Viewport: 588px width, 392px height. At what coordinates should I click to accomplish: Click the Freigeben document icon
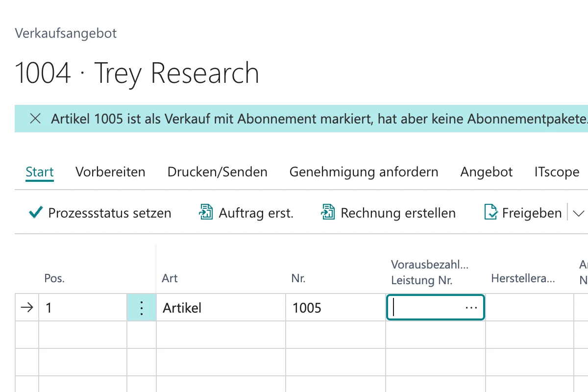(x=491, y=213)
